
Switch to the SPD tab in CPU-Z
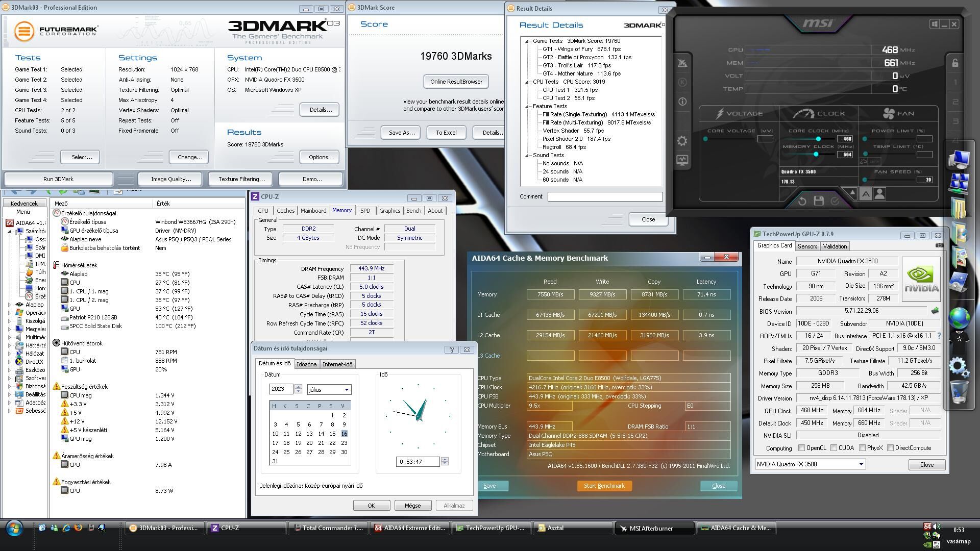tap(365, 211)
